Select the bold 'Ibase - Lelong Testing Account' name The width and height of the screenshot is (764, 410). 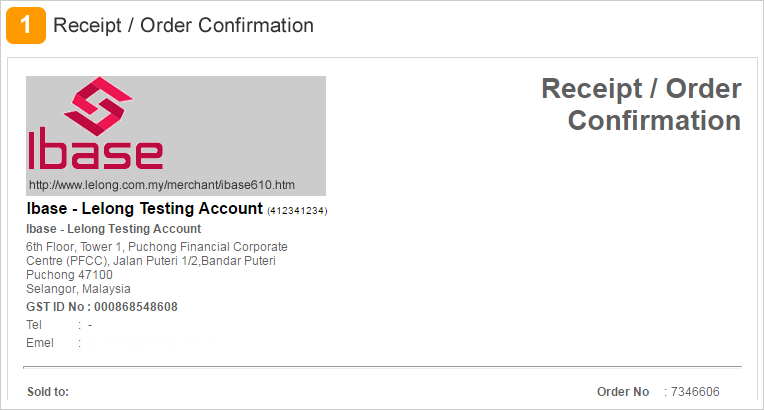tap(145, 209)
